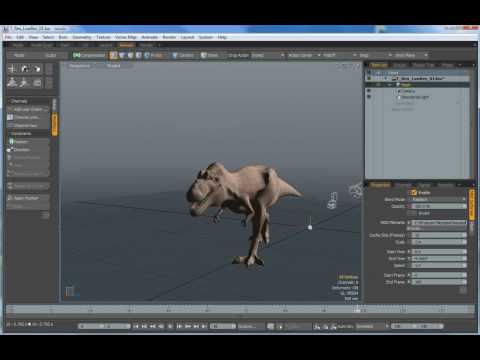Toggle the Enable checkbox in Properties

click(x=414, y=193)
